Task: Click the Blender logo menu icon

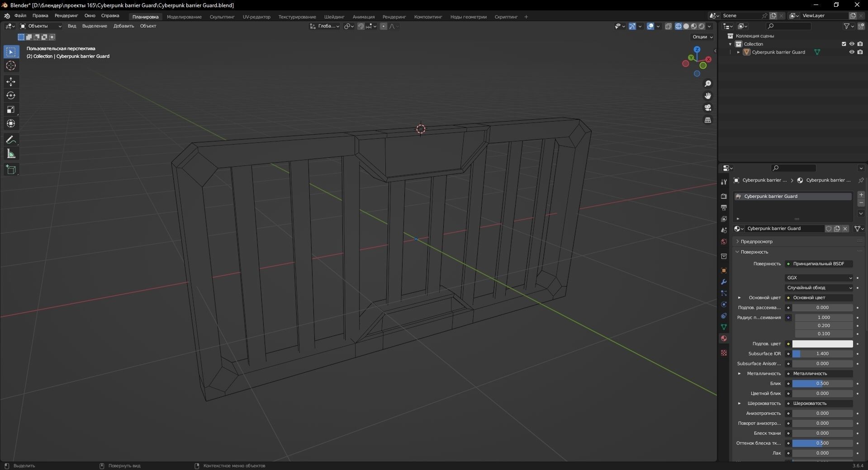Action: pyautogui.click(x=7, y=16)
